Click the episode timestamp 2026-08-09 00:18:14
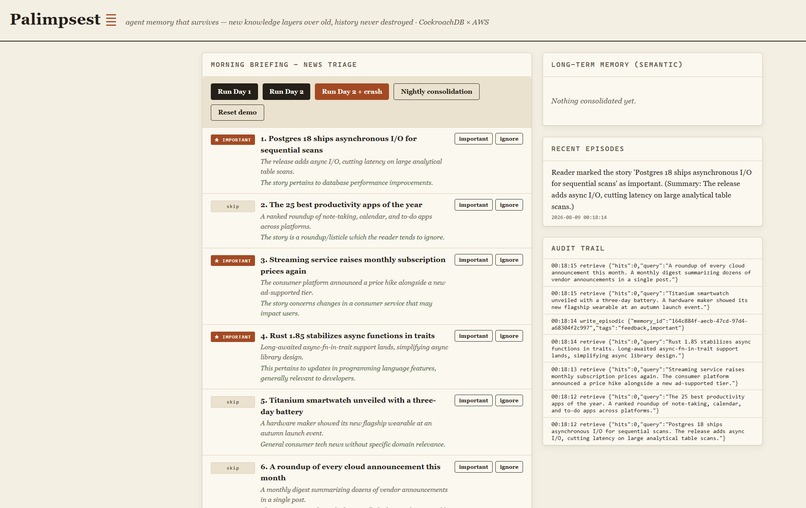 pyautogui.click(x=579, y=217)
